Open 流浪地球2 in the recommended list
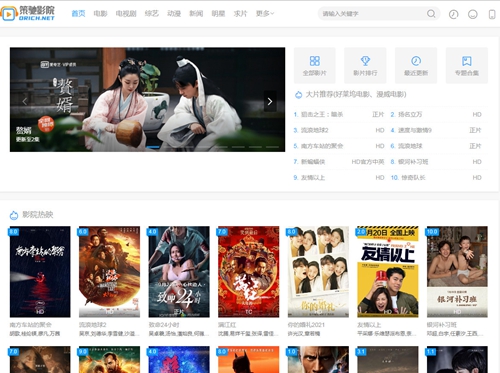The height and width of the screenshot is (373, 500). [315, 130]
